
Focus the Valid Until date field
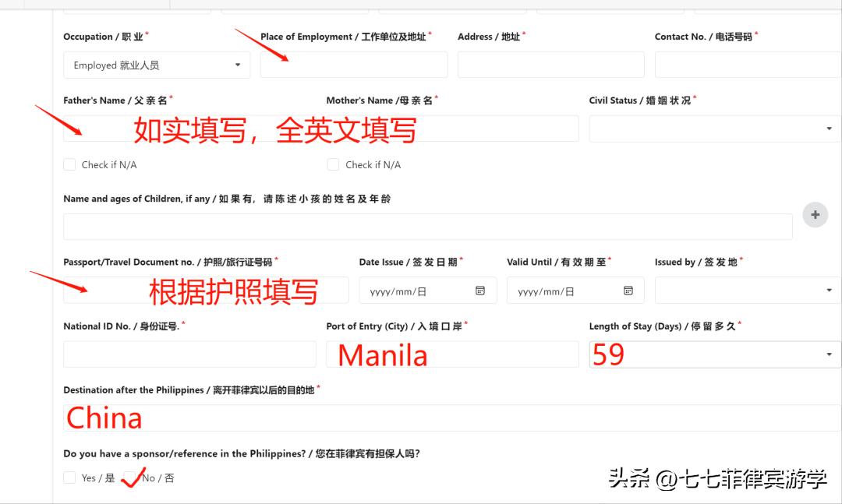(x=575, y=291)
